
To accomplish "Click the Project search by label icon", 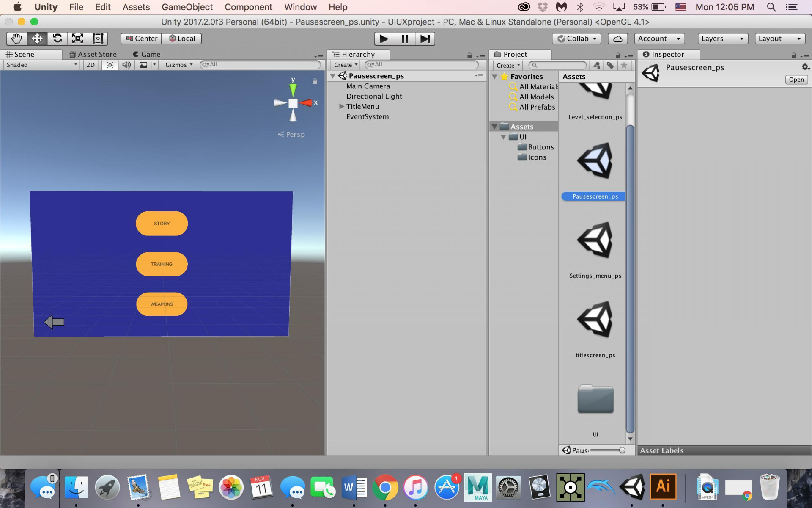I will coord(610,65).
